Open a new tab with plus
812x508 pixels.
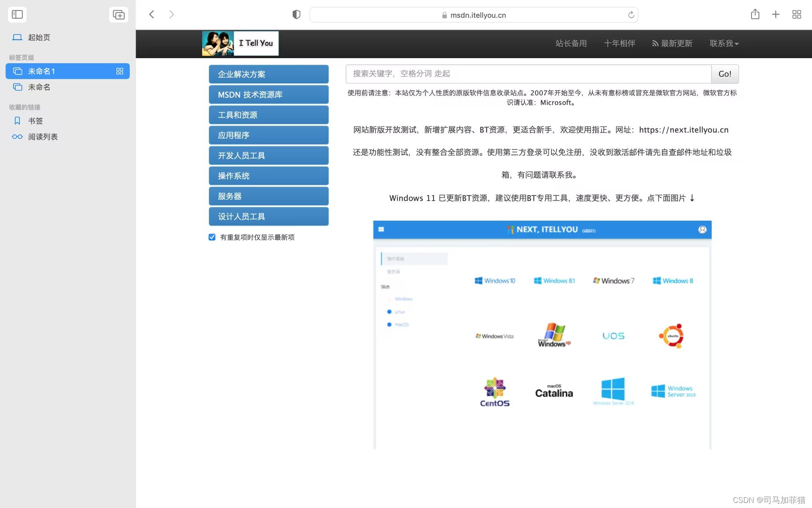(776, 14)
